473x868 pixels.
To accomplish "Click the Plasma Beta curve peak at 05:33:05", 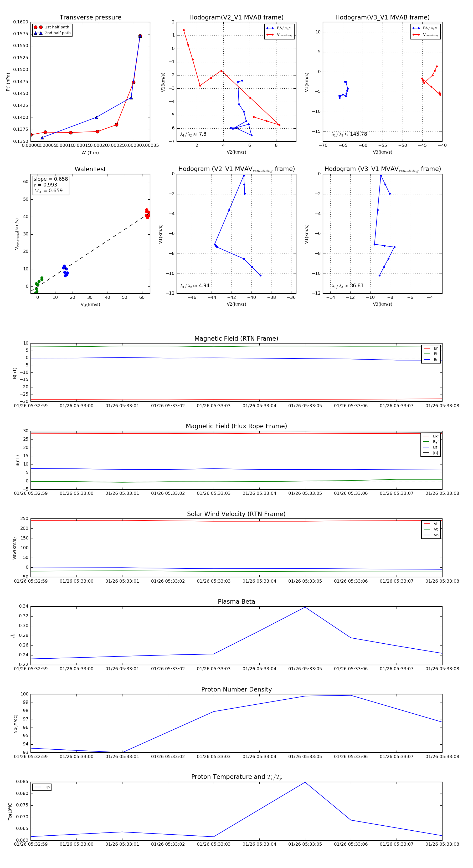I will click(305, 607).
